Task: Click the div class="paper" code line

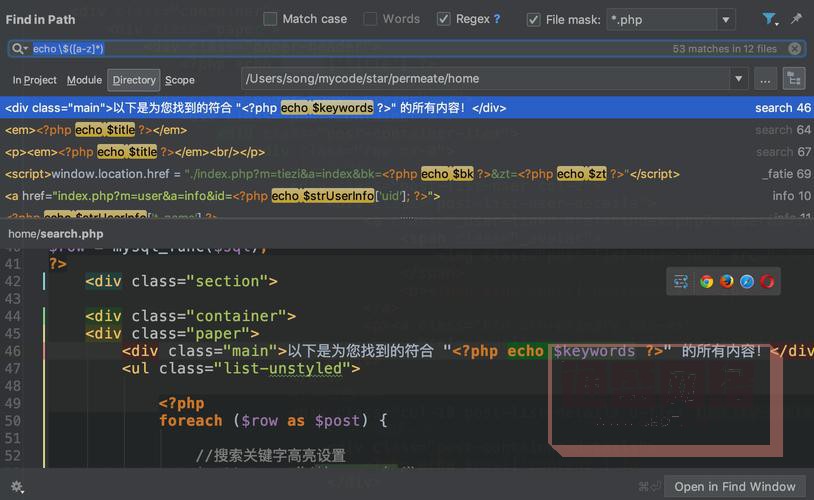Action: coord(172,333)
